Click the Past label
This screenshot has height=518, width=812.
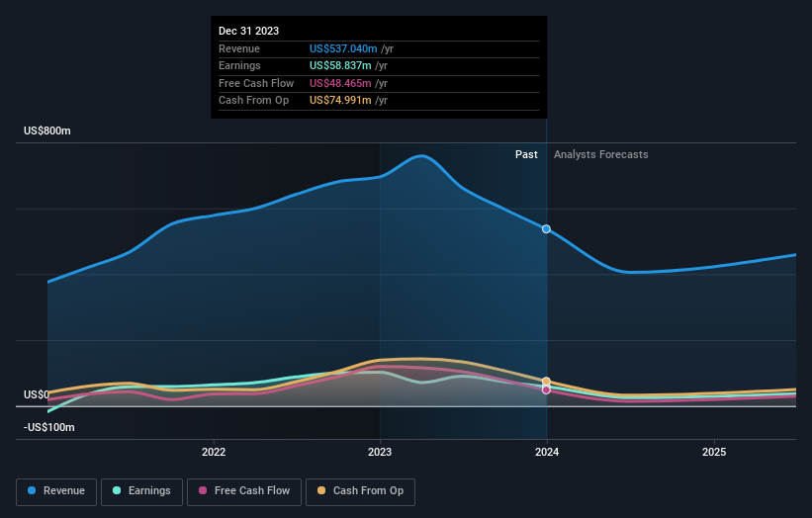tap(526, 155)
